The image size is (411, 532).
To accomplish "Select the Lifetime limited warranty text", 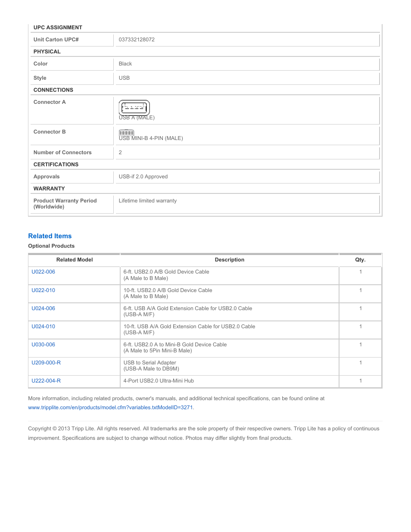I will click(x=148, y=201).
